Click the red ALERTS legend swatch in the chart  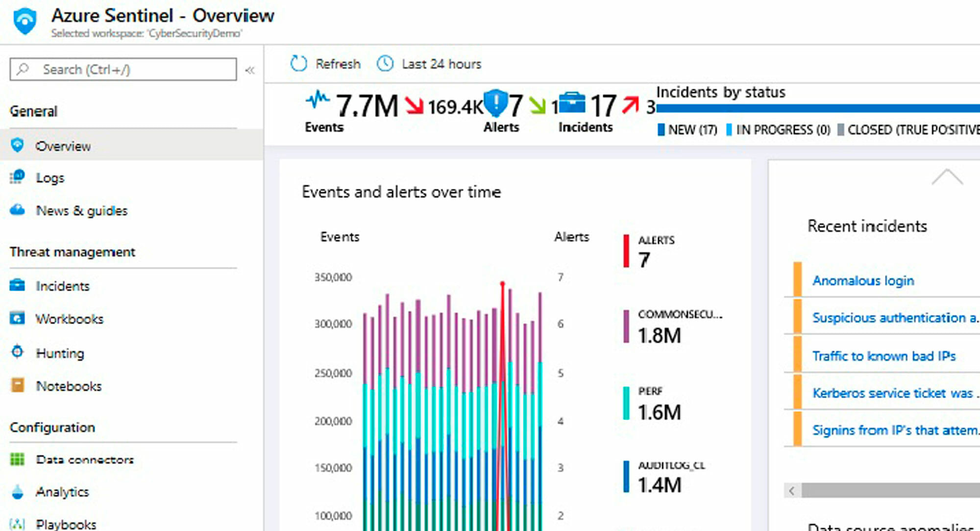(626, 251)
